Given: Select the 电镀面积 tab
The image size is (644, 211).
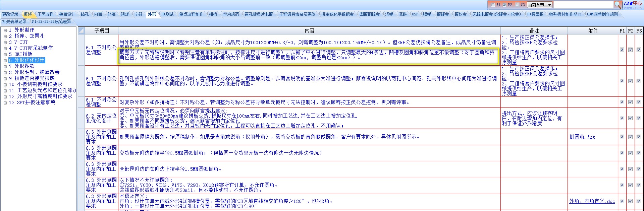Looking at the screenshot, I should click(535, 14).
